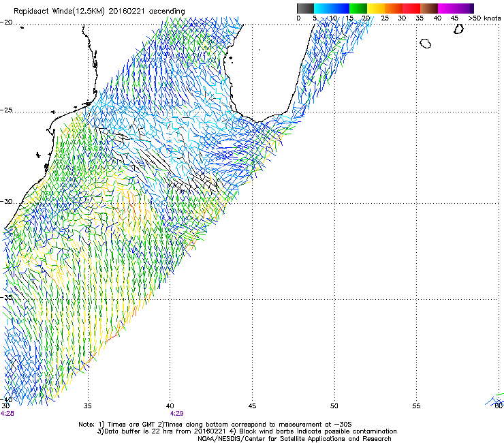Click the cyan-blue 5-15 knots color segment
The width and height of the screenshot is (504, 443).
[332, 8]
